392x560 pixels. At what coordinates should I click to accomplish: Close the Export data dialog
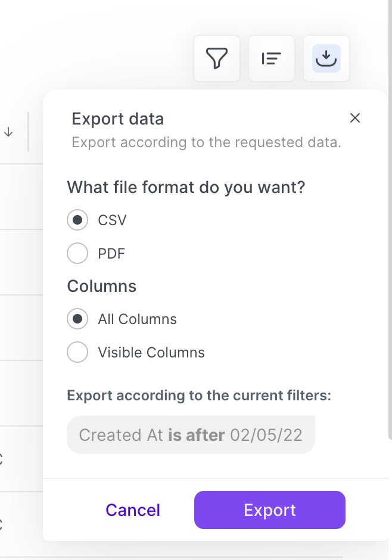pyautogui.click(x=355, y=118)
